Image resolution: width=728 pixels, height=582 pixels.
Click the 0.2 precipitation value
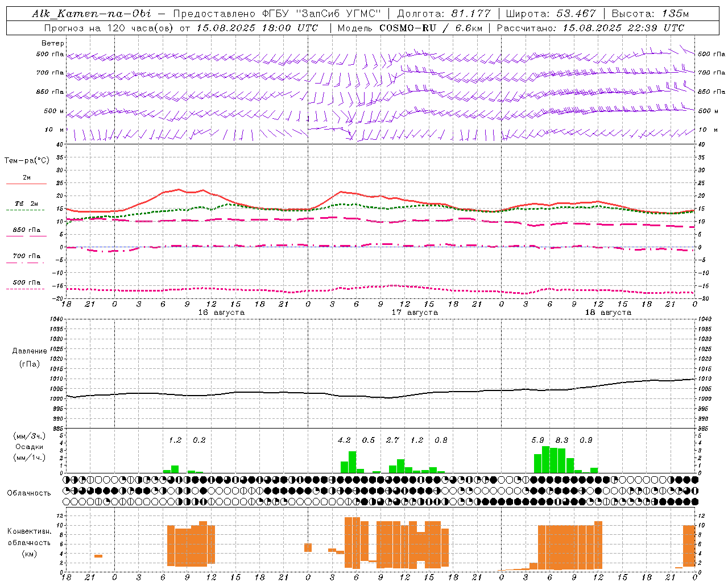[199, 440]
